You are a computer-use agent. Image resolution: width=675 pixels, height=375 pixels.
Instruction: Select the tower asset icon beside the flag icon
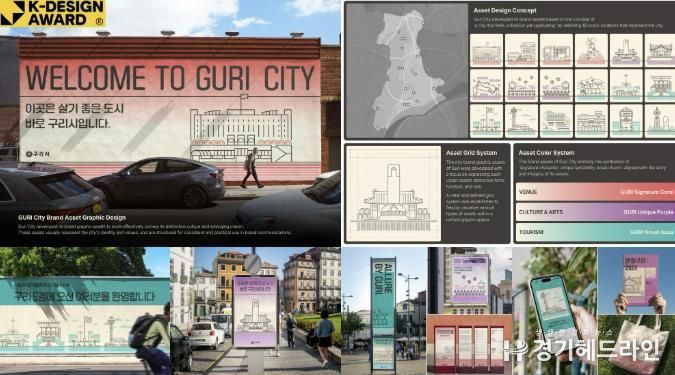tap(521, 121)
